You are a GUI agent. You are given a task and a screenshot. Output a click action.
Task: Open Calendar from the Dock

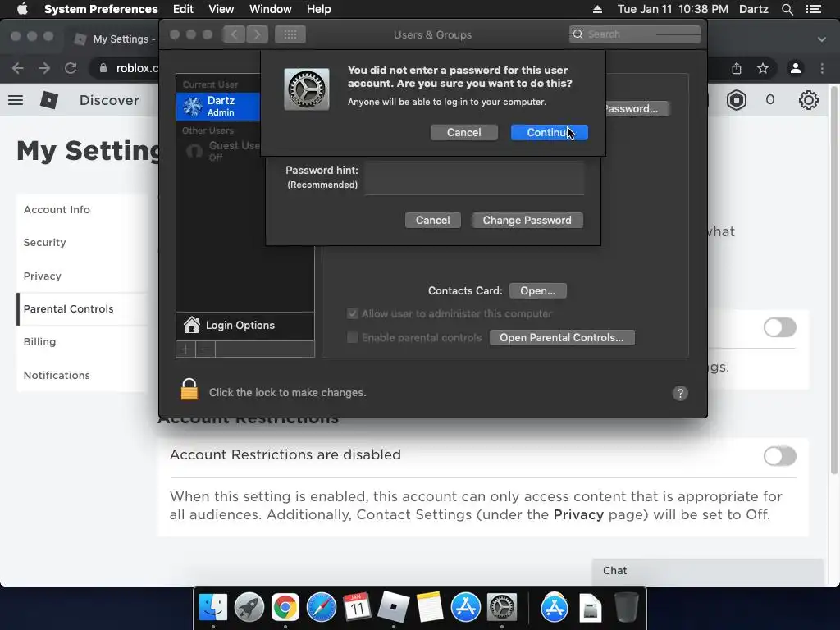point(357,608)
